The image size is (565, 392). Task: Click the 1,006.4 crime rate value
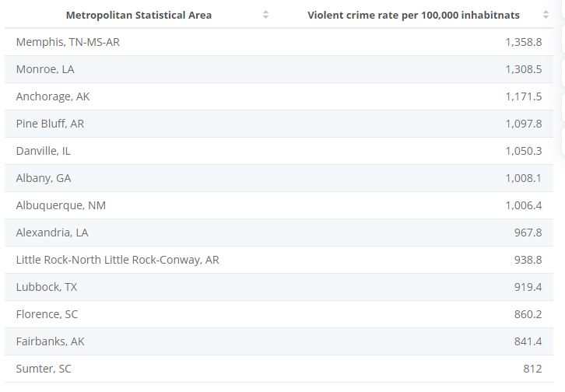tap(523, 205)
